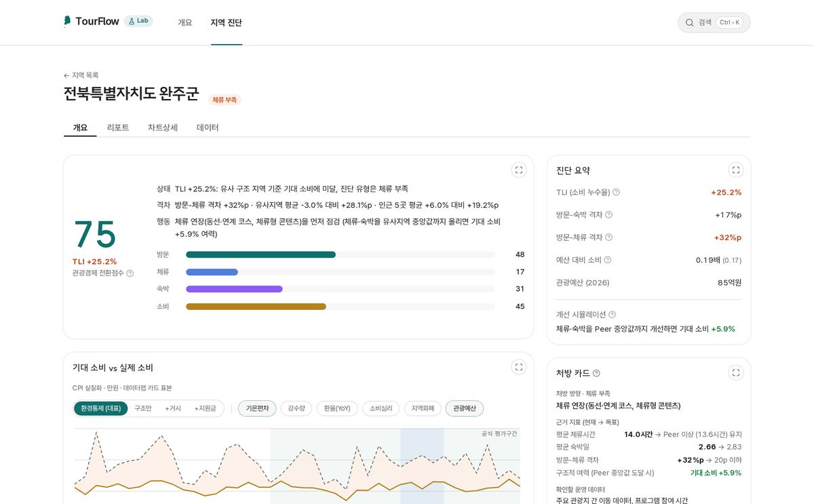
Task: Toggle the 지역화폐 filter chip
Action: [x=422, y=408]
